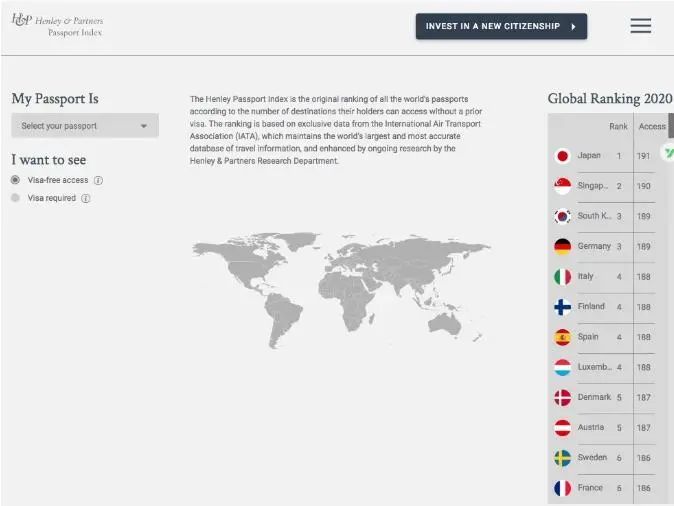This screenshot has height=506, width=674.
Task: Click Invest in a New Citizenship button
Action: (501, 26)
